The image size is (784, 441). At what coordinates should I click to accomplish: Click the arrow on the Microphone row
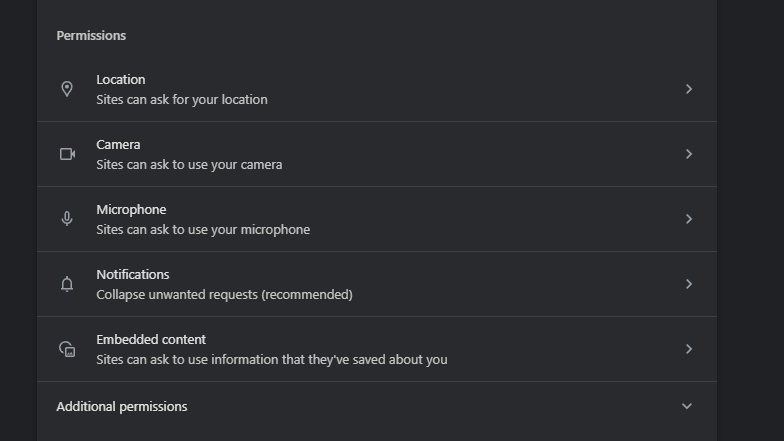tap(688, 219)
